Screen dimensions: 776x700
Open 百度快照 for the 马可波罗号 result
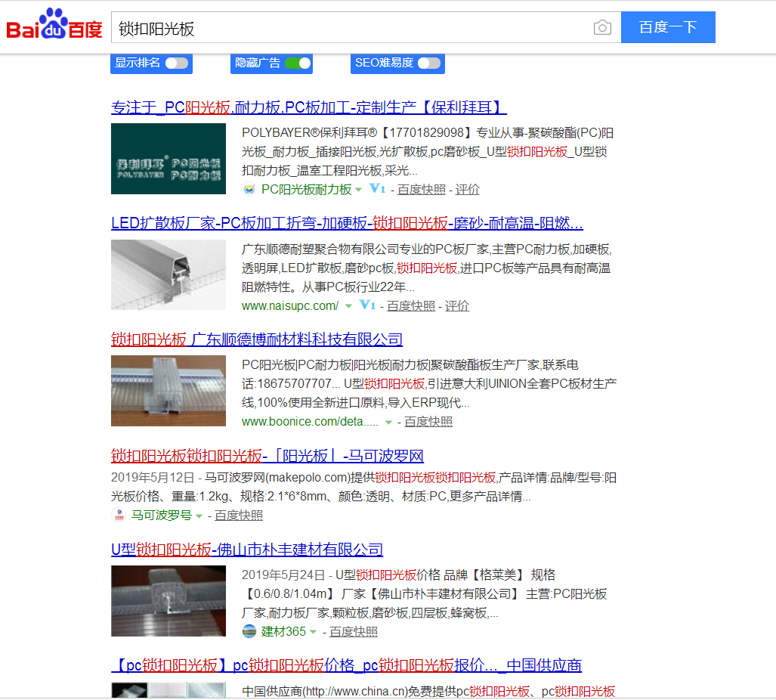239,516
